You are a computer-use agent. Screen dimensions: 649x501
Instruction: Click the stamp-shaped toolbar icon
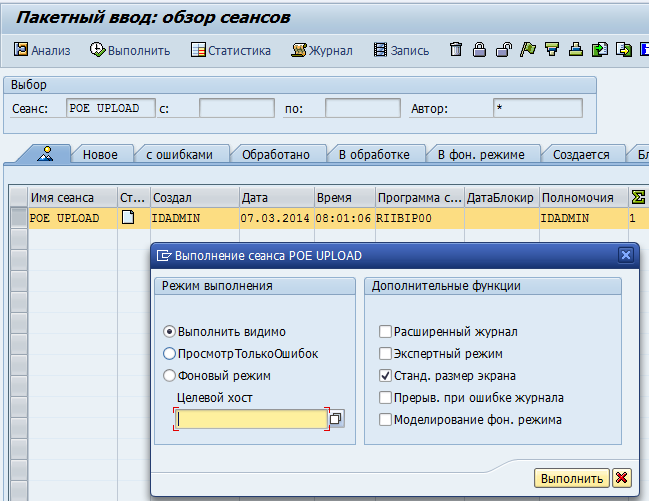click(576, 49)
